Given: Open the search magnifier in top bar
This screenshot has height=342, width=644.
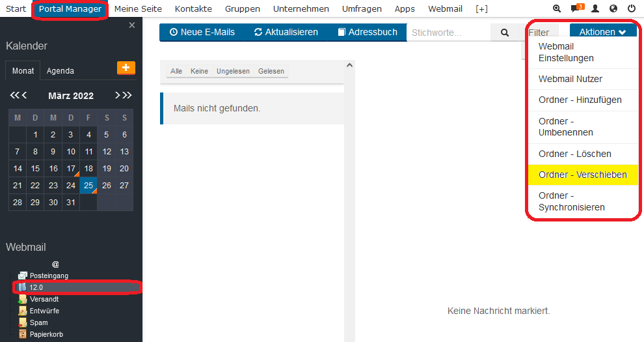Looking at the screenshot, I should (x=557, y=8).
